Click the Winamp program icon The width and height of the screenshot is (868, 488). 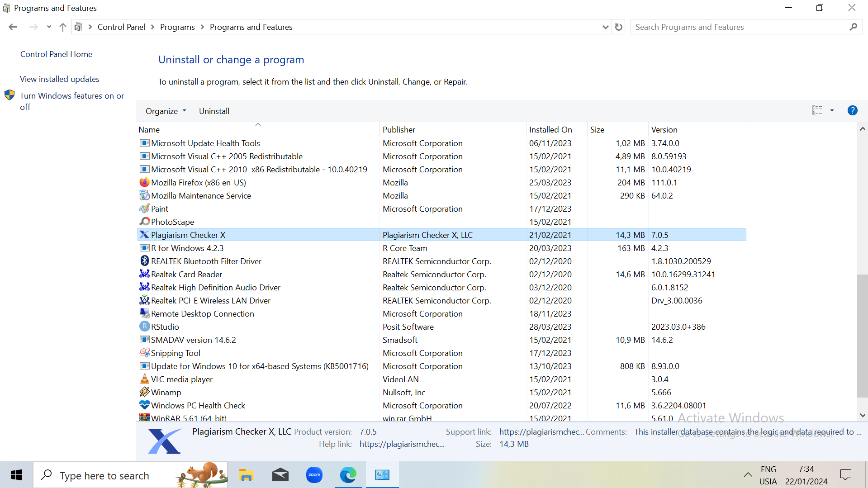[144, 392]
